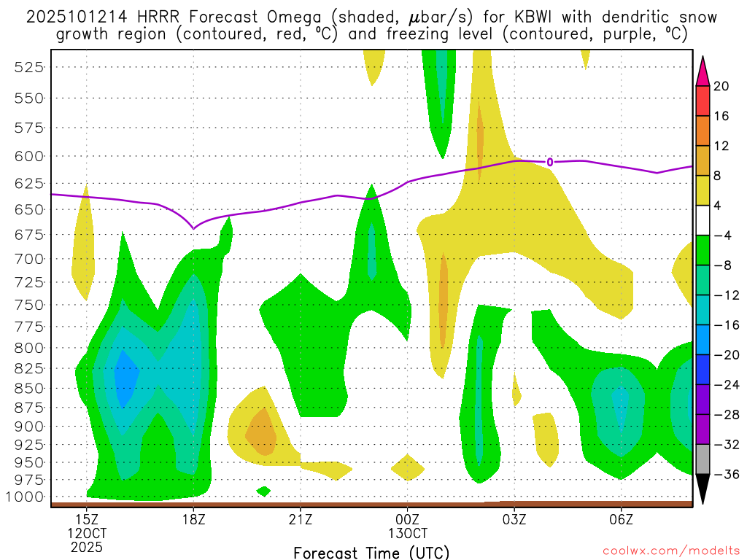Click the yellow swatch between 4 and 8
This screenshot has height=560, width=747.
[x=703, y=190]
